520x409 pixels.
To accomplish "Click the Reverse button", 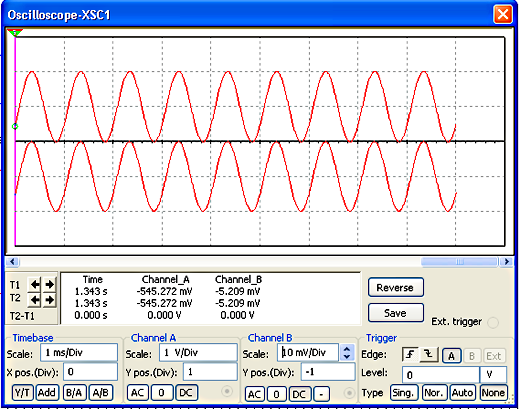I will click(x=396, y=287).
